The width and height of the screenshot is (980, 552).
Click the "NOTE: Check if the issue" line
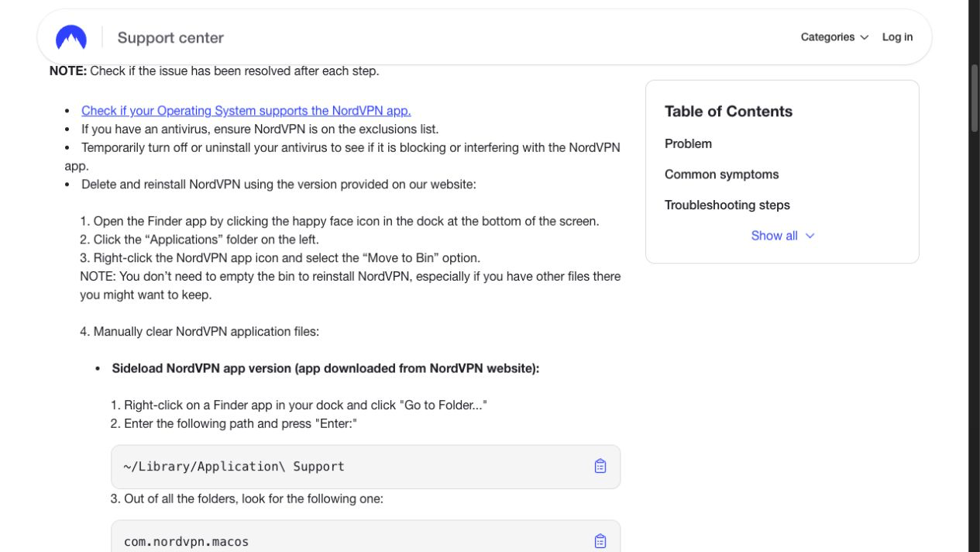click(215, 71)
